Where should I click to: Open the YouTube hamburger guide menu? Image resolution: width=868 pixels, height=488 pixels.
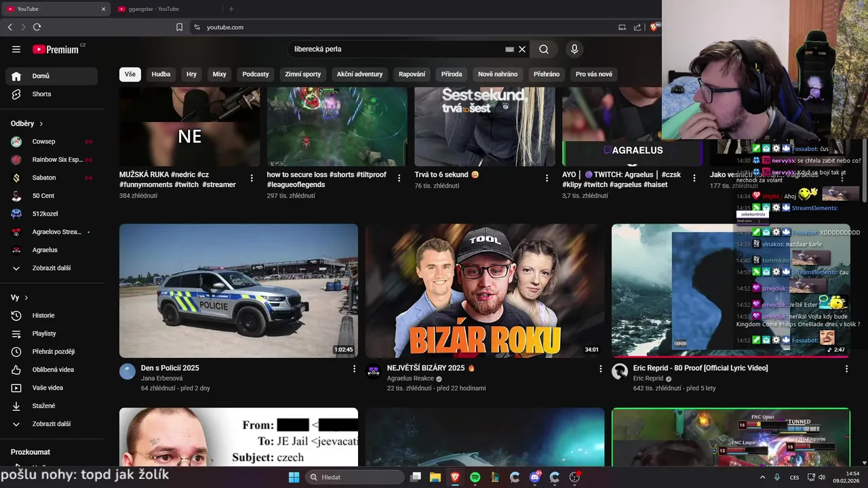pos(16,49)
